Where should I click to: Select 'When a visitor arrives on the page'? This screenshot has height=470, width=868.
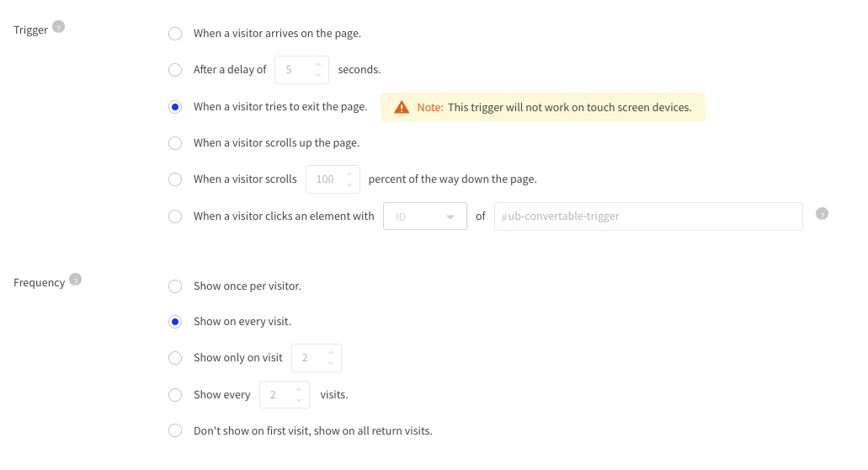point(175,34)
